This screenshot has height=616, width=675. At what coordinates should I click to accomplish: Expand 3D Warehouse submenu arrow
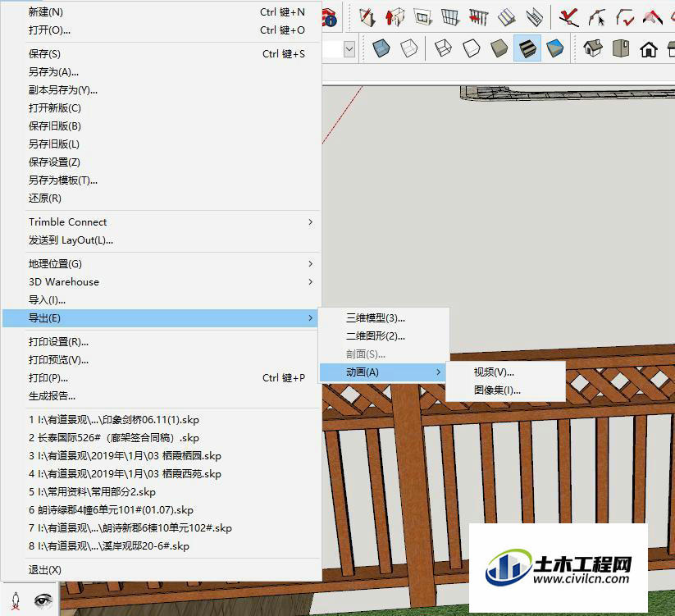pos(310,282)
